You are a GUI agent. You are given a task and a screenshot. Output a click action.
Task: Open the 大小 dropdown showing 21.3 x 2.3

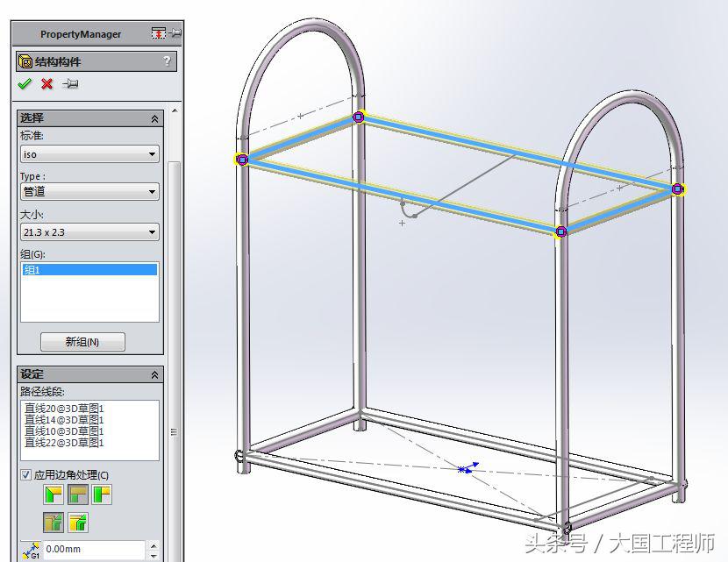pyautogui.click(x=153, y=231)
